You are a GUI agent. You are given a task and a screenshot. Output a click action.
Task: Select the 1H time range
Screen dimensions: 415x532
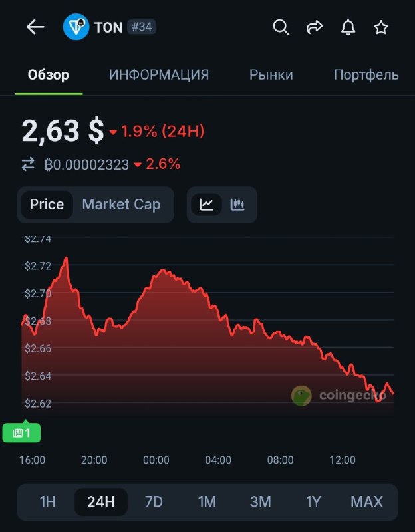(x=48, y=501)
